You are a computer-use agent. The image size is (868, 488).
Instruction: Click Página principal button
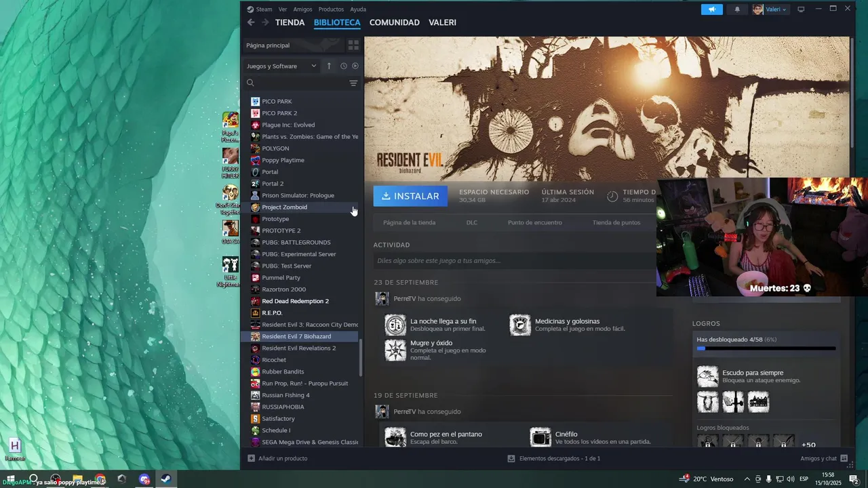pyautogui.click(x=294, y=45)
